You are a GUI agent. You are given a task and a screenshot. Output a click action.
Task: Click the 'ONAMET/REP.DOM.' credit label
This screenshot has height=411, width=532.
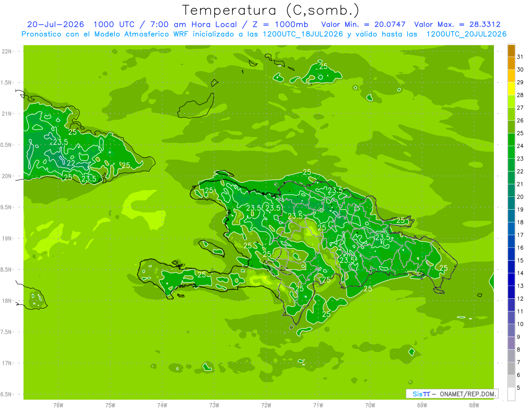tap(467, 394)
